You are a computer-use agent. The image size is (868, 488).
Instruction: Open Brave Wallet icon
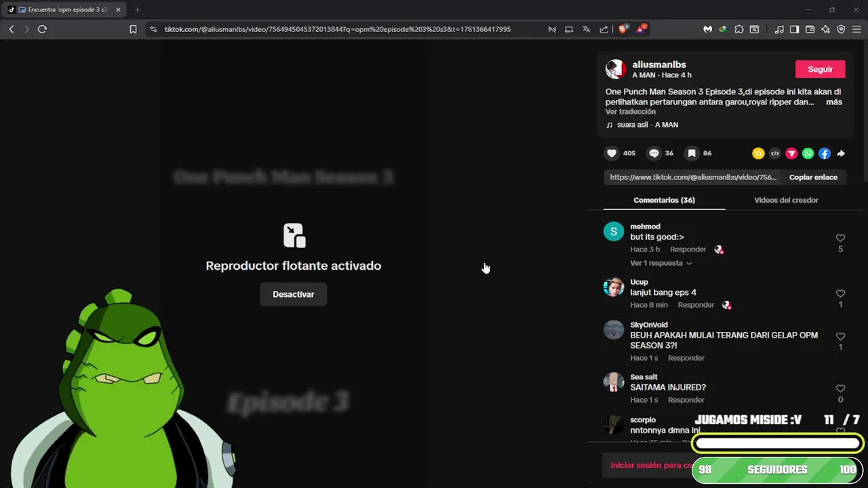(810, 29)
